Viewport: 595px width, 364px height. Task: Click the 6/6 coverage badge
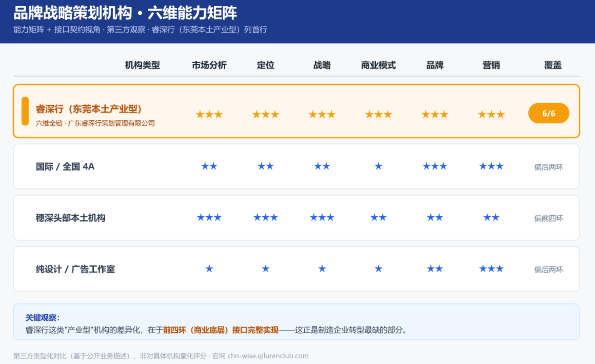coord(548,113)
